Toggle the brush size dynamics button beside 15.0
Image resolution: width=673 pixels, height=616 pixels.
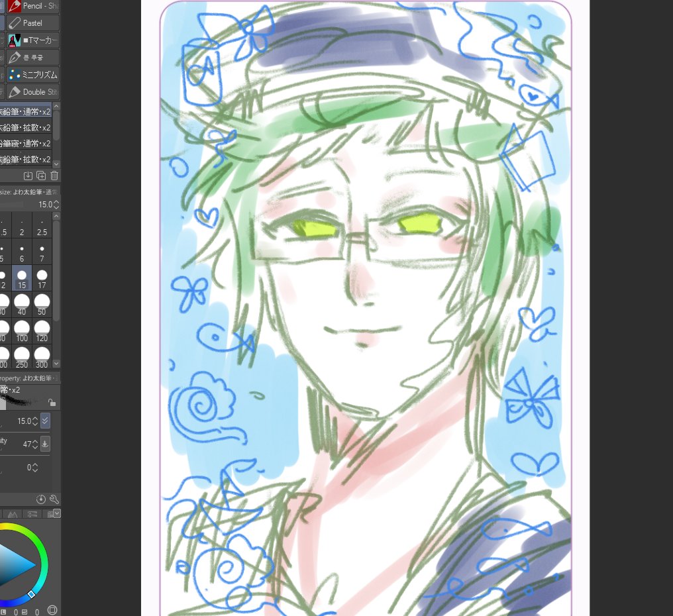45,421
